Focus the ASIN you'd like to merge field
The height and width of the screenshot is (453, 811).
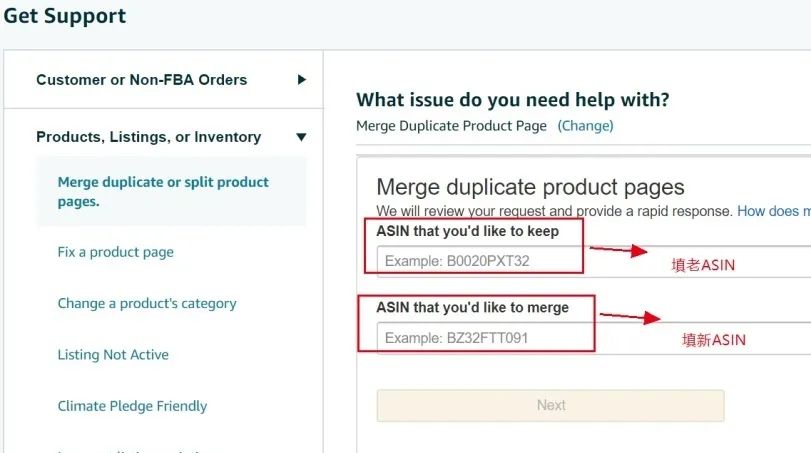click(480, 338)
